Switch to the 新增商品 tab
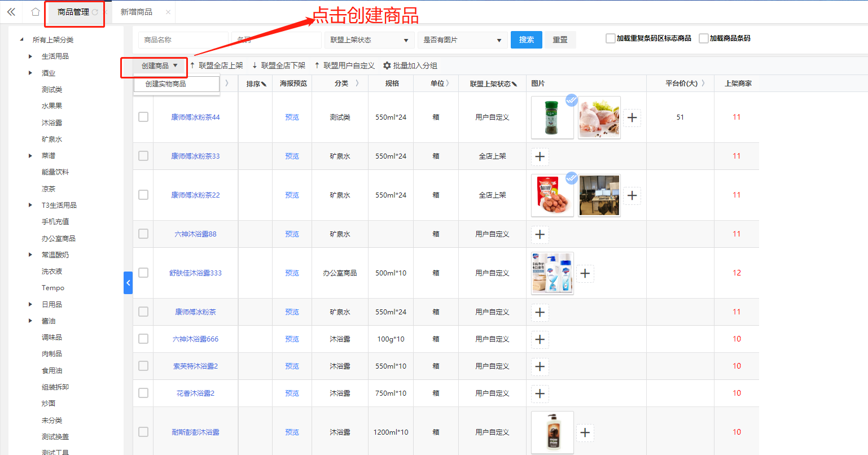 point(137,12)
